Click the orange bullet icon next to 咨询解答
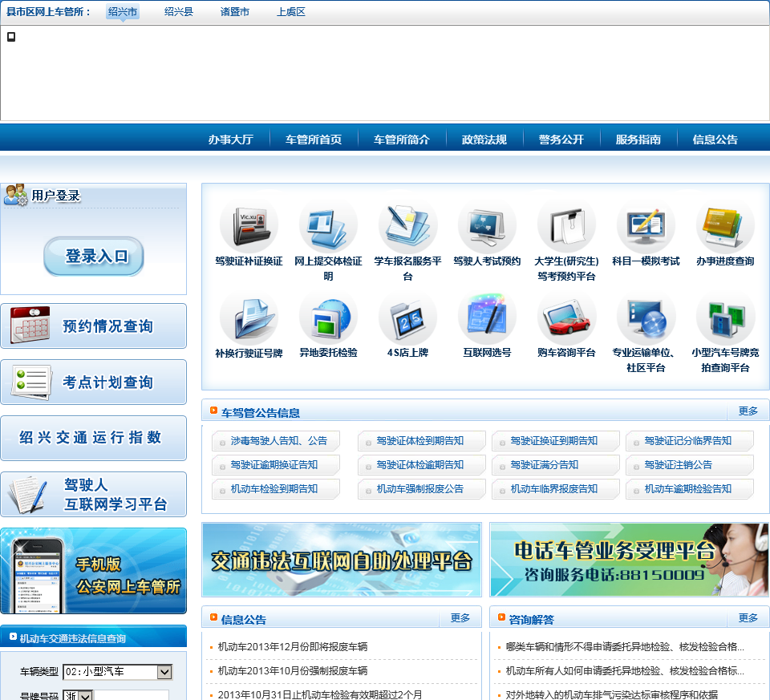This screenshot has height=700, width=770. (501, 617)
